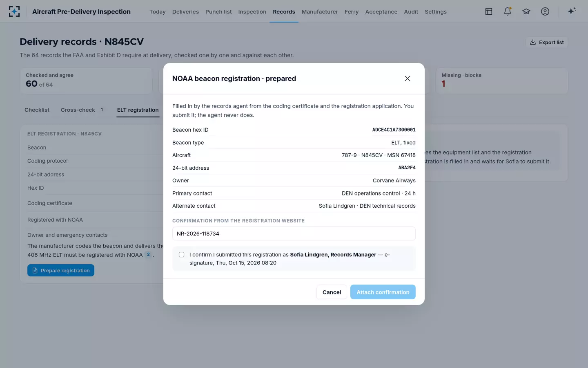Switch to the Checklist tab
Viewport: 588px width, 368px height.
coord(37,110)
